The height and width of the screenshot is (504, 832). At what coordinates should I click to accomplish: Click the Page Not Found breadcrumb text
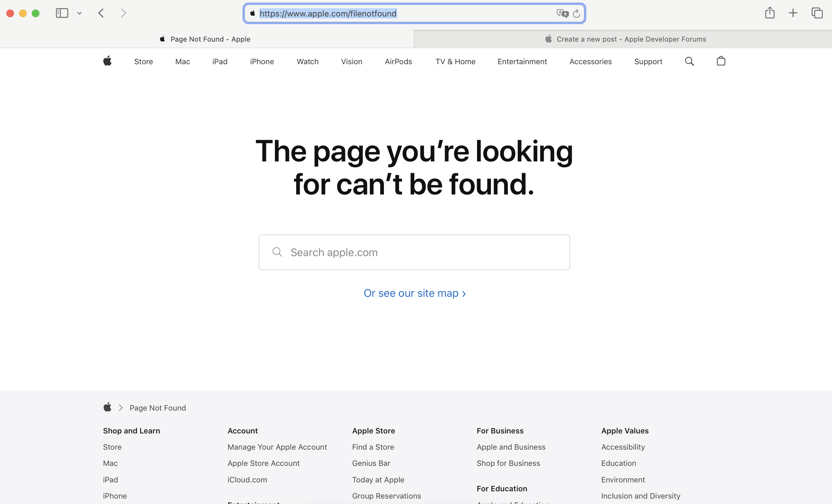tap(158, 408)
